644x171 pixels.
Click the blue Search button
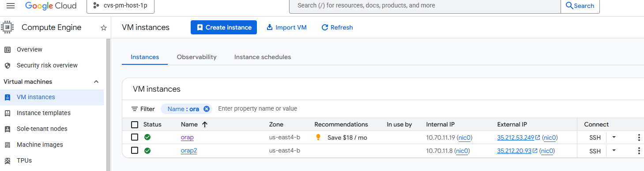580,6
